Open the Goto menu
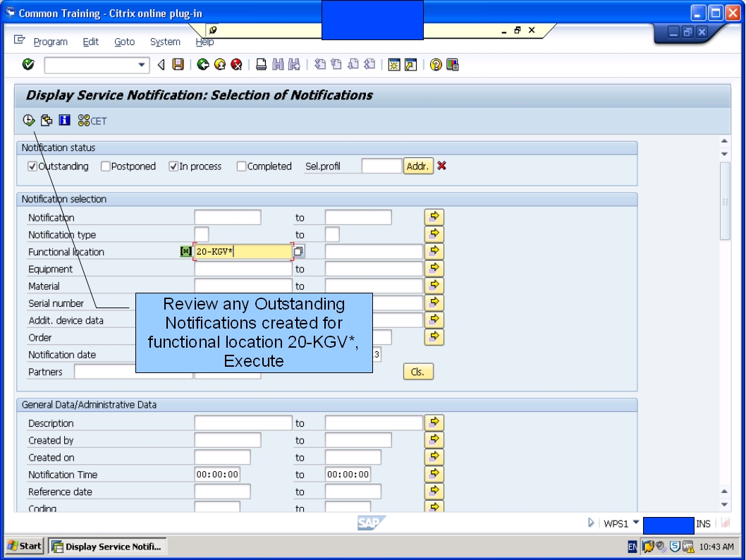The width and height of the screenshot is (746, 560). point(124,42)
